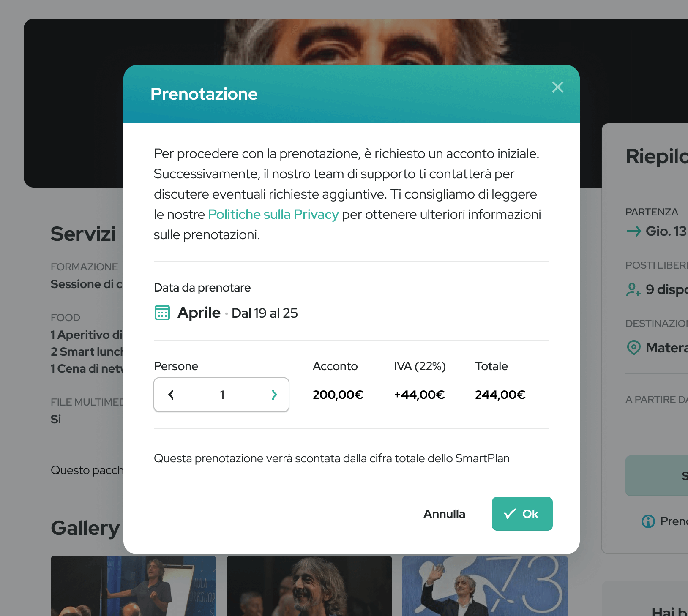Screen dimensions: 688x616
Task: Click the location pin icon near Matera
Action: pos(633,348)
